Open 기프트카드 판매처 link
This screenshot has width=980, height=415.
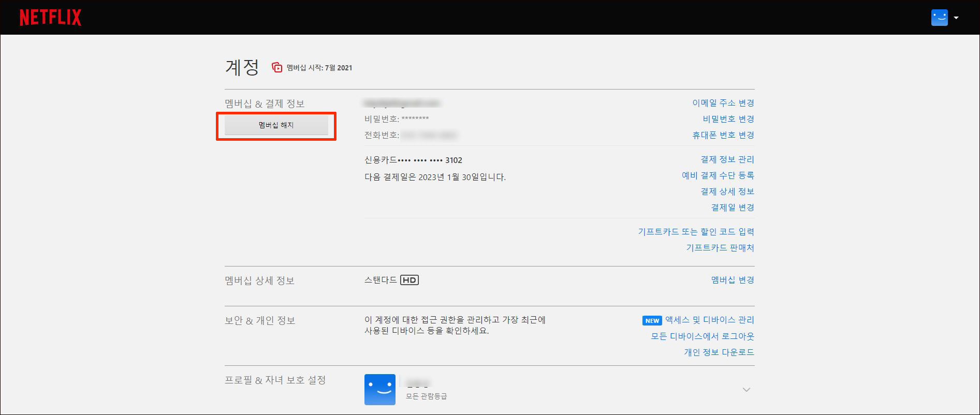point(720,248)
